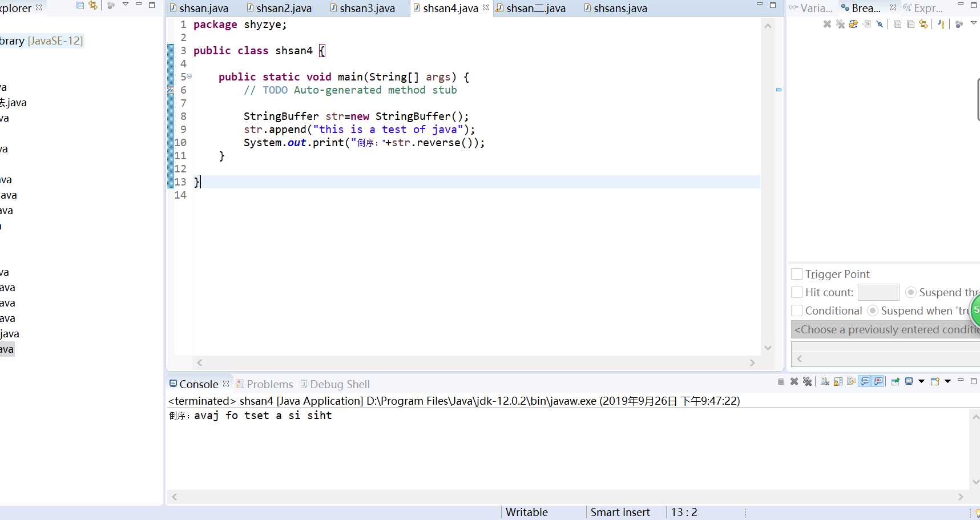Enable the Trigger Point checkbox
This screenshot has height=520, width=980.
(797, 274)
